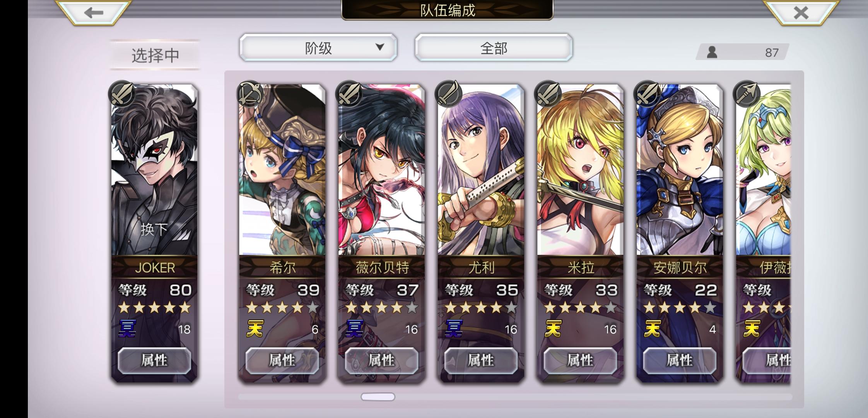
Task: Select the 尤利 character portrait
Action: point(481,170)
